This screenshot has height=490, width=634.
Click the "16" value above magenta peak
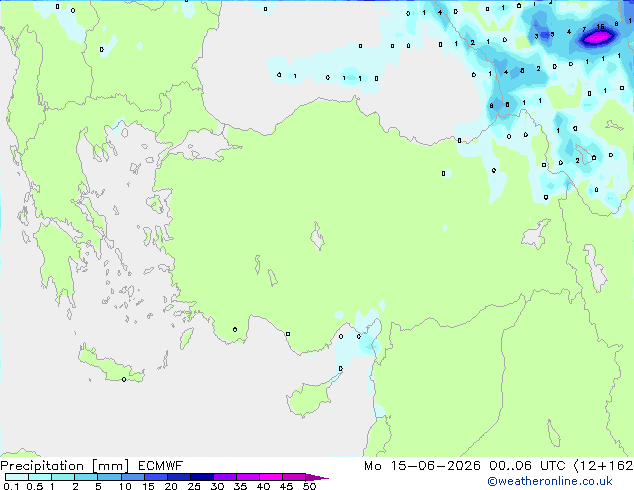click(600, 27)
